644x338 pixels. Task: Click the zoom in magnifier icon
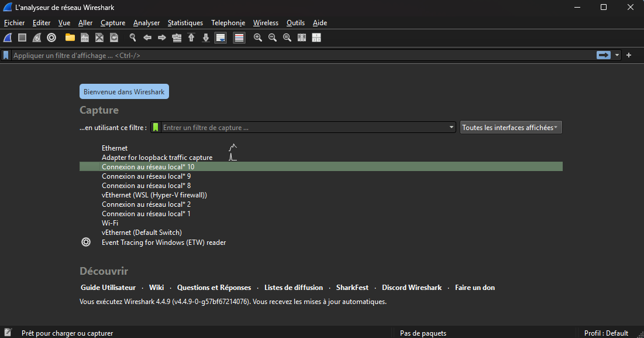pyautogui.click(x=258, y=37)
